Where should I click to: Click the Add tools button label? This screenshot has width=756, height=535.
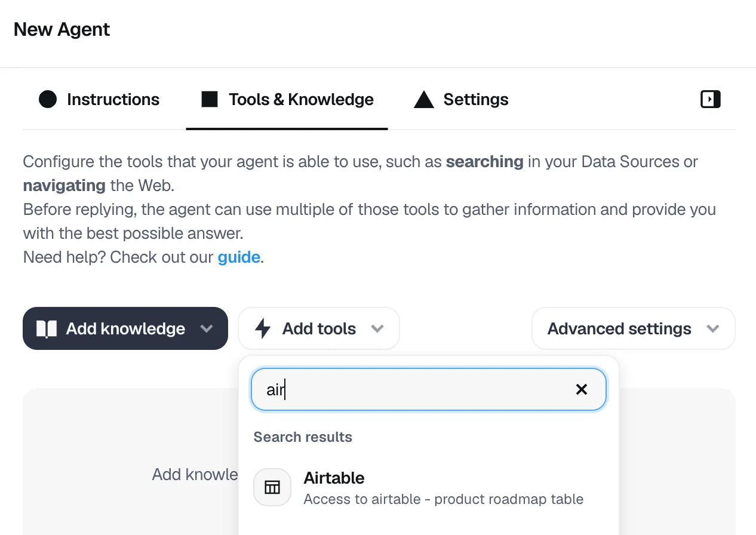pyautogui.click(x=319, y=328)
